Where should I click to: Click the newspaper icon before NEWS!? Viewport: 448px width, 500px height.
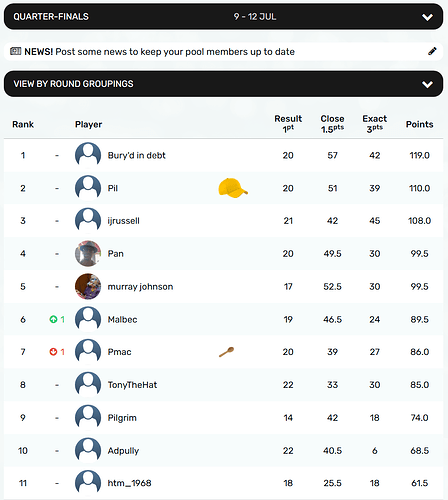pos(15,51)
